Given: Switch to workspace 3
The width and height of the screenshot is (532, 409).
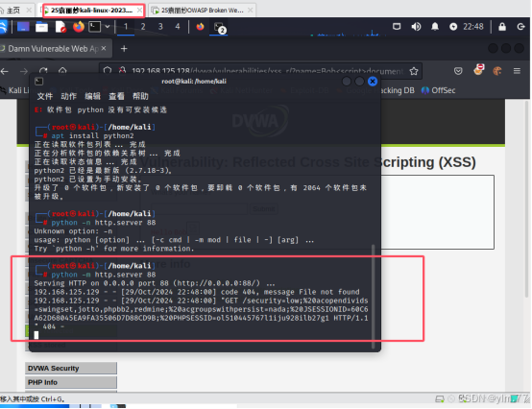Looking at the screenshot, I should pyautogui.click(x=160, y=27).
